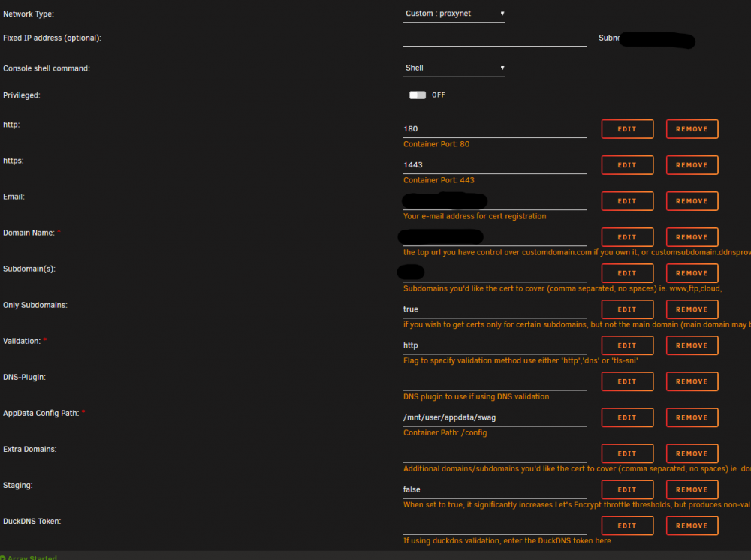751x560 pixels.
Task: Remove the Staging setting
Action: tap(692, 489)
